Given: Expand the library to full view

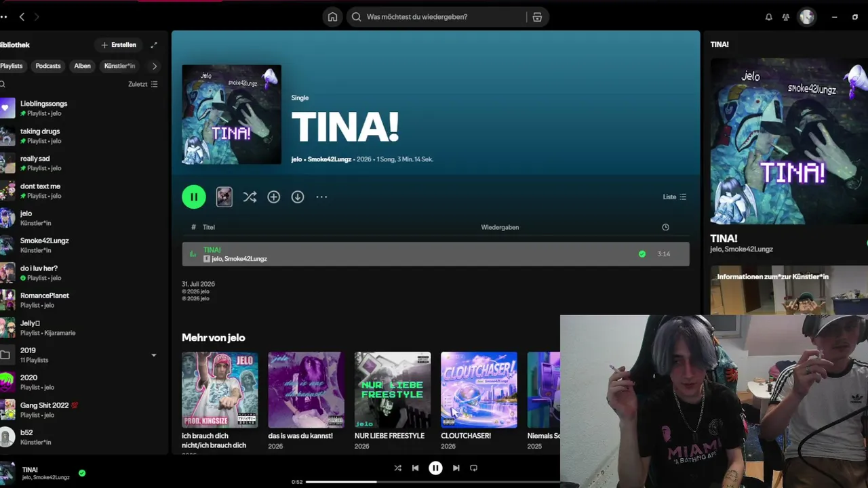Looking at the screenshot, I should coord(154,45).
